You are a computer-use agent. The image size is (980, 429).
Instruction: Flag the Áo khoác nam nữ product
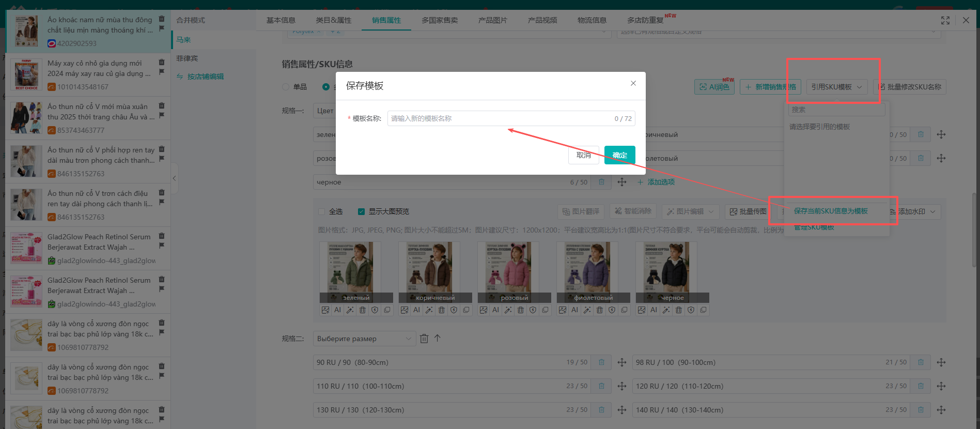pyautogui.click(x=162, y=28)
